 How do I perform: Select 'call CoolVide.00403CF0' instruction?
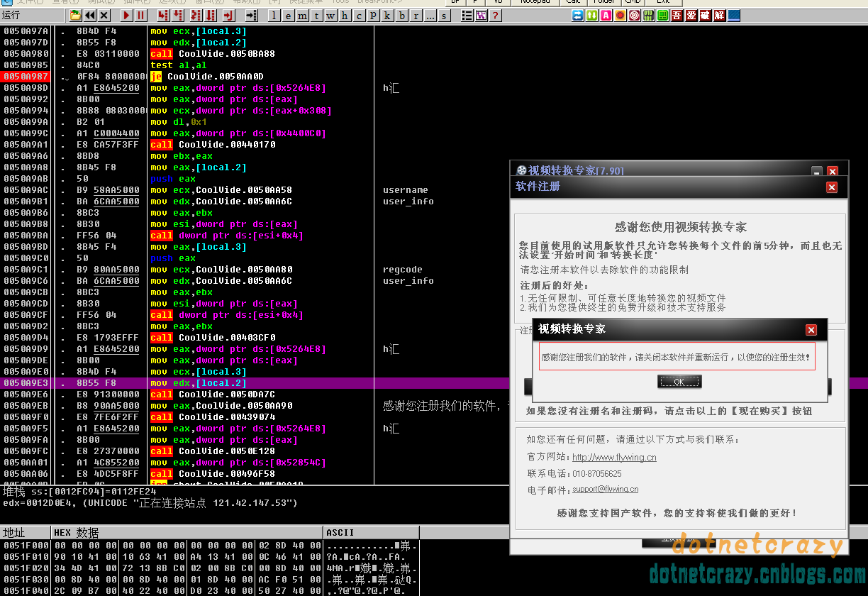(213, 338)
